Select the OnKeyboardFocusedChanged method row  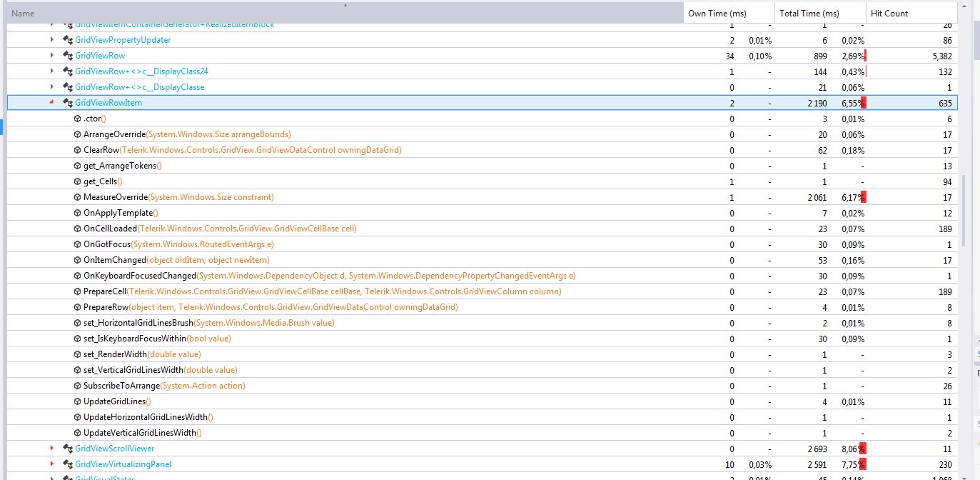point(482,276)
